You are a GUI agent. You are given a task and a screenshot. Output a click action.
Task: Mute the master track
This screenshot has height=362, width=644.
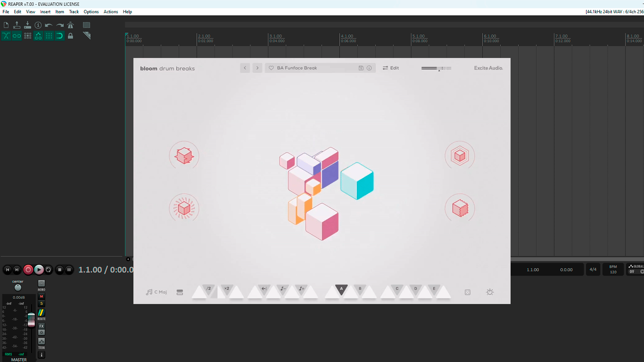point(41,296)
